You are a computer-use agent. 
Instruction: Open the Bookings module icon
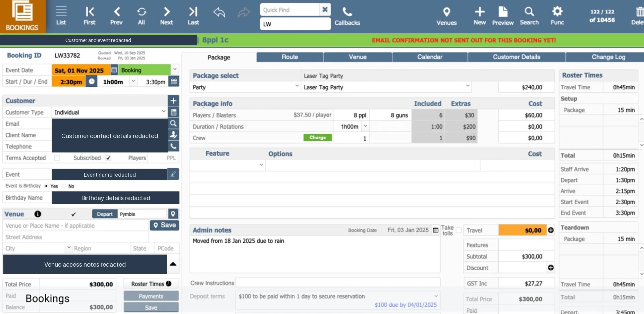tap(22, 16)
